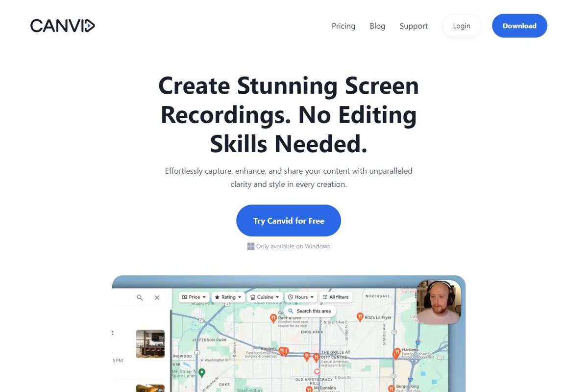Expand the Rating filter dropdown
This screenshot has height=392, width=588.
coord(228,297)
